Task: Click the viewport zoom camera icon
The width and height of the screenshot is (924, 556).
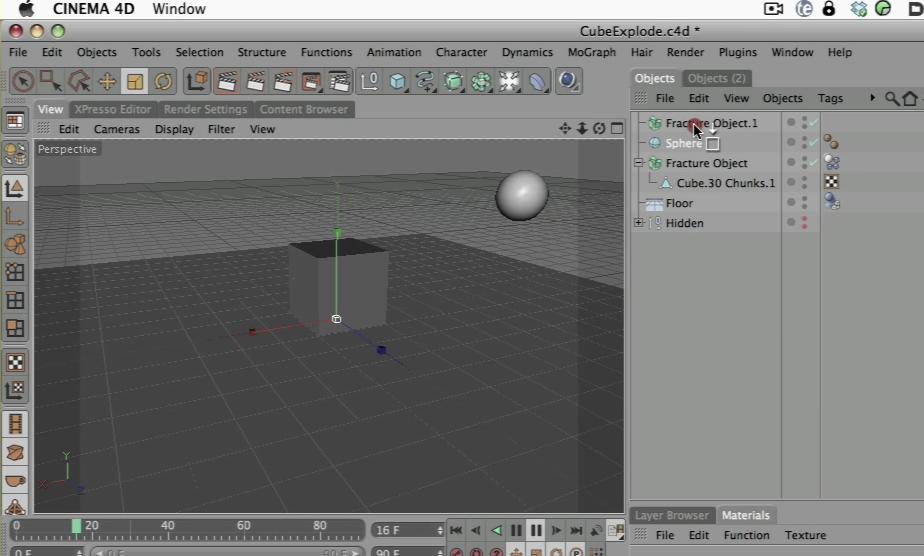Action: pyautogui.click(x=582, y=128)
